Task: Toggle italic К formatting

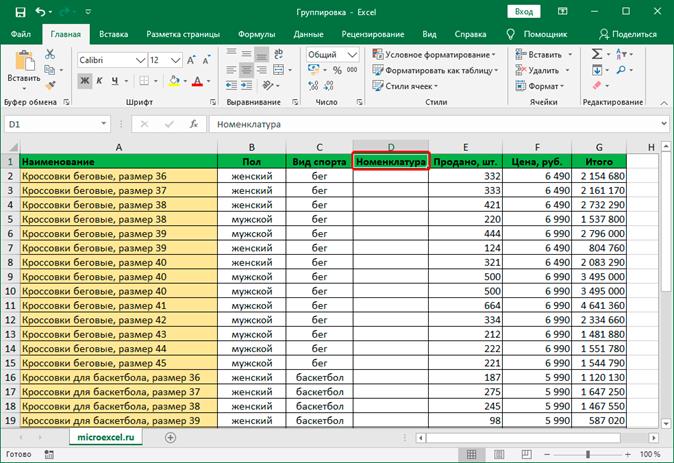Action: [x=99, y=81]
